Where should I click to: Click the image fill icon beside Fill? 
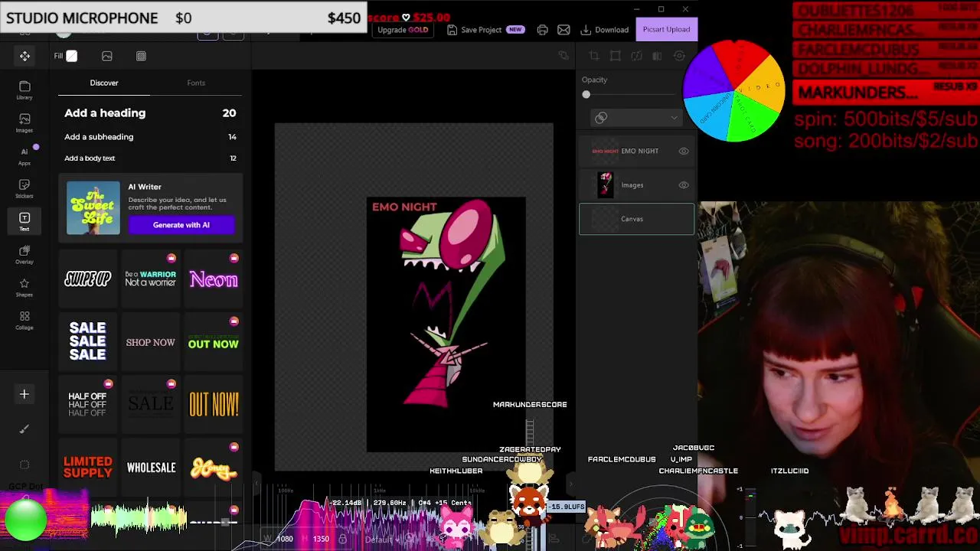point(107,56)
